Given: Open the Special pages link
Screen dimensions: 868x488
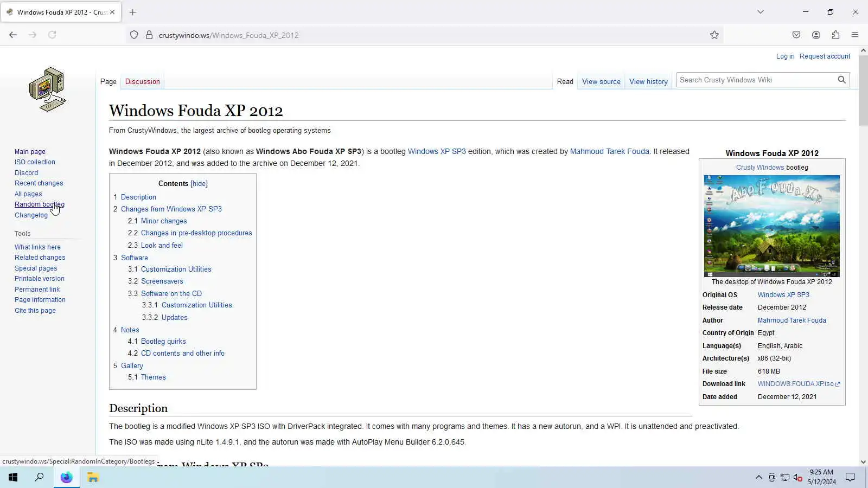Looking at the screenshot, I should pyautogui.click(x=36, y=268).
